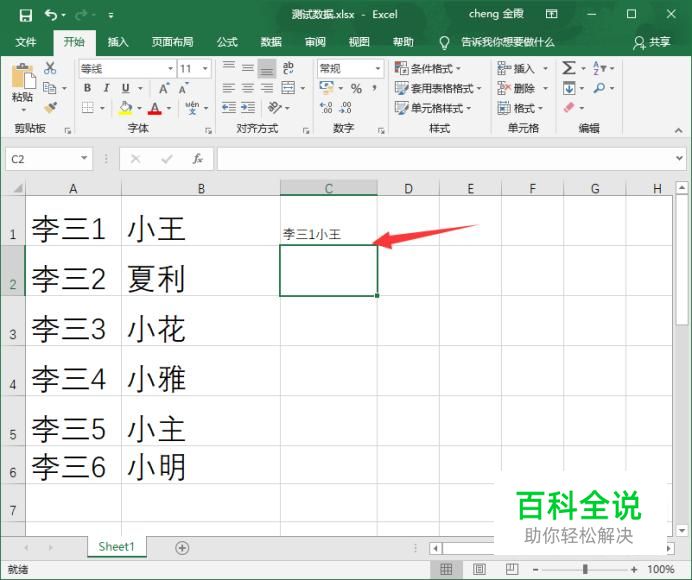Switch to the 公式 tab
Screen dimensions: 692x580
coord(227,42)
